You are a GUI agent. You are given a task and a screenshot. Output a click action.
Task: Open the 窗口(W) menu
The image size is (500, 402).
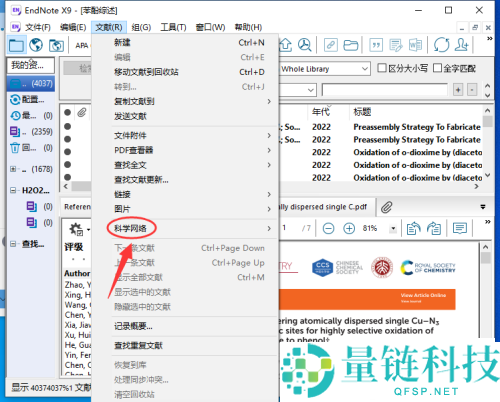point(210,27)
